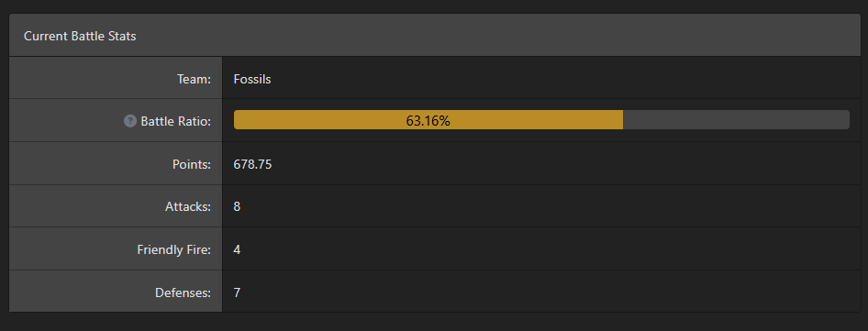Click the Attacks: row label
The image size is (868, 331).
pos(188,207)
